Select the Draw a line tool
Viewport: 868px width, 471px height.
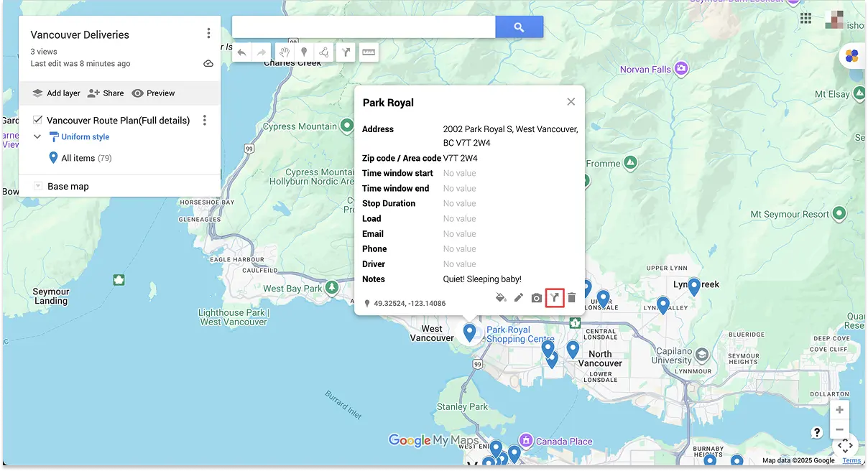pyautogui.click(x=324, y=52)
